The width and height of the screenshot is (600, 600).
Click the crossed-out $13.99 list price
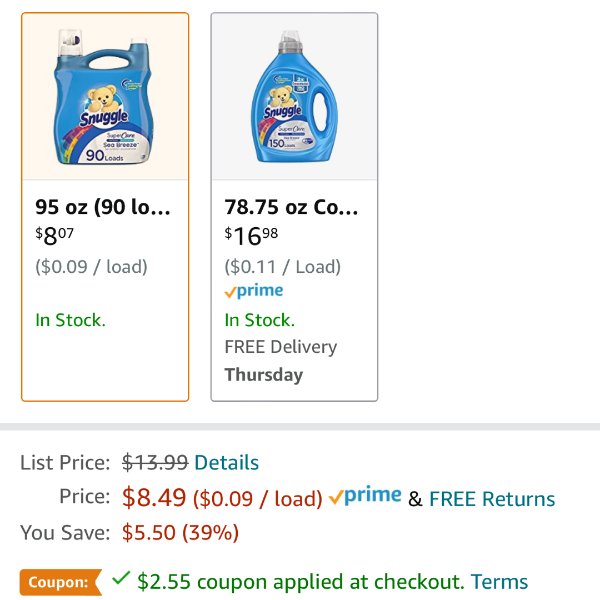click(155, 462)
